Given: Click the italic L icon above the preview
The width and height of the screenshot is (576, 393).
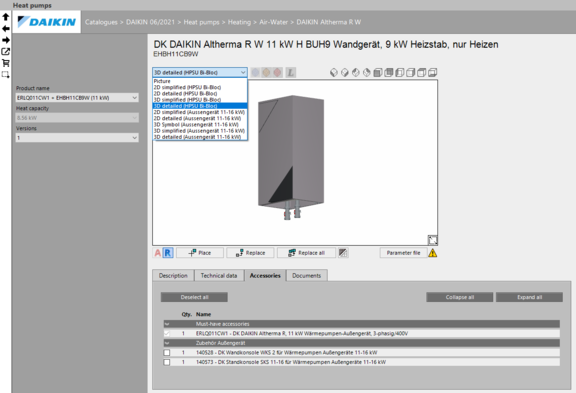Looking at the screenshot, I should pyautogui.click(x=291, y=72).
